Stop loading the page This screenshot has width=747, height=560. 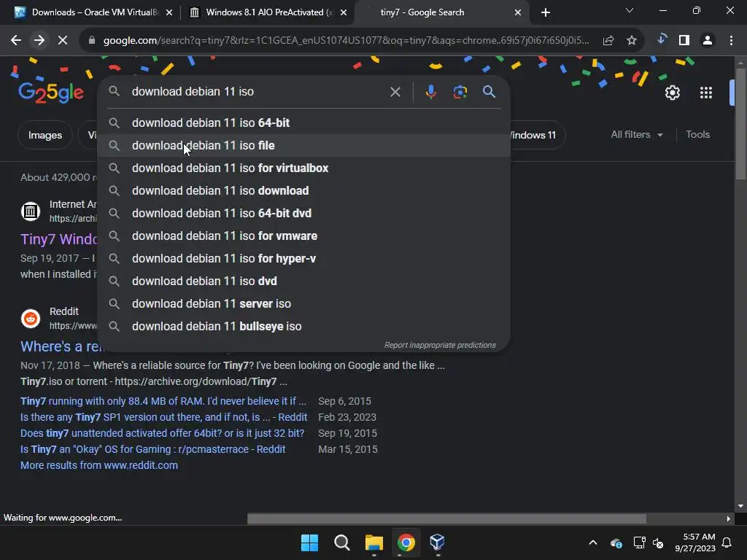pyautogui.click(x=63, y=41)
